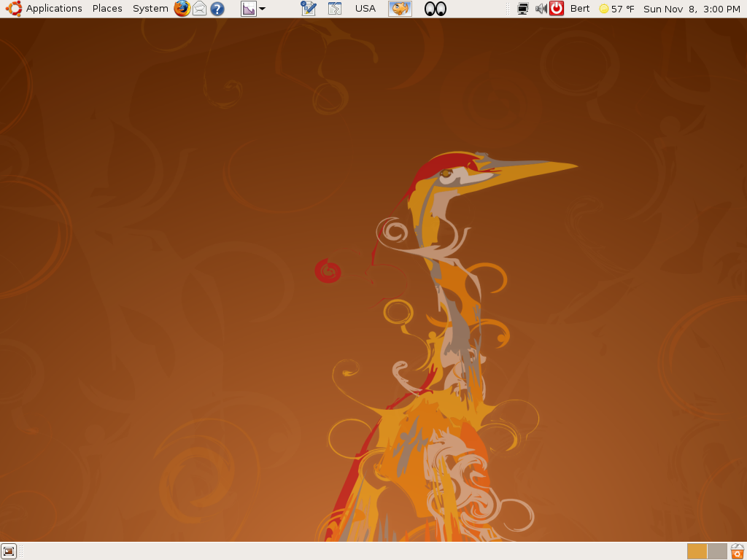Viewport: 747px width, 560px height.
Task: Click the Wanda fish applet
Action: (399, 9)
